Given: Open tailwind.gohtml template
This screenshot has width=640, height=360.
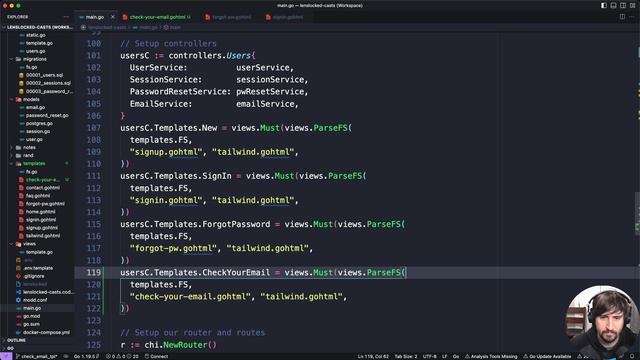Looking at the screenshot, I should (42, 236).
